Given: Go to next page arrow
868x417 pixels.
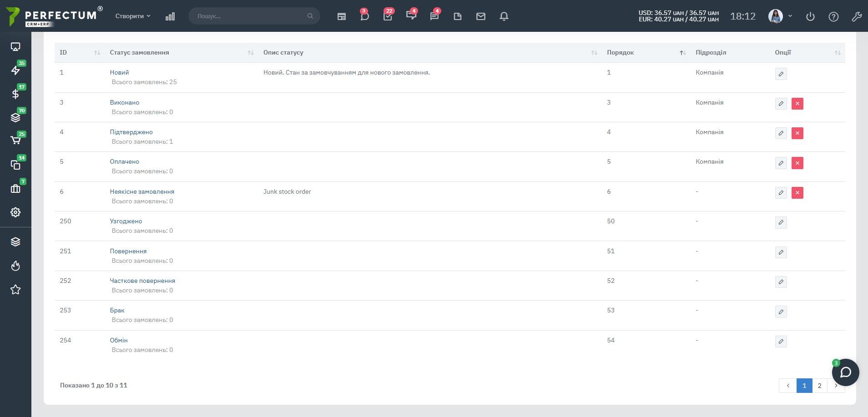Looking at the screenshot, I should tap(836, 386).
